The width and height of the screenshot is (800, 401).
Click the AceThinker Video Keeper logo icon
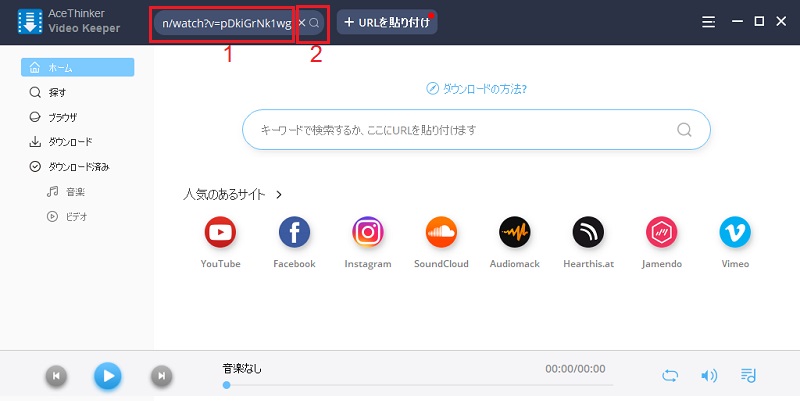pyautogui.click(x=30, y=21)
